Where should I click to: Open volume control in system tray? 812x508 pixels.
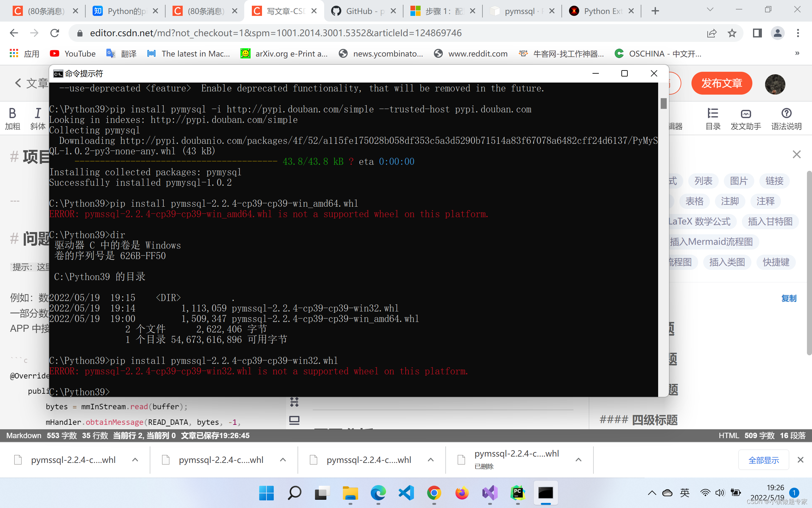pos(720,493)
